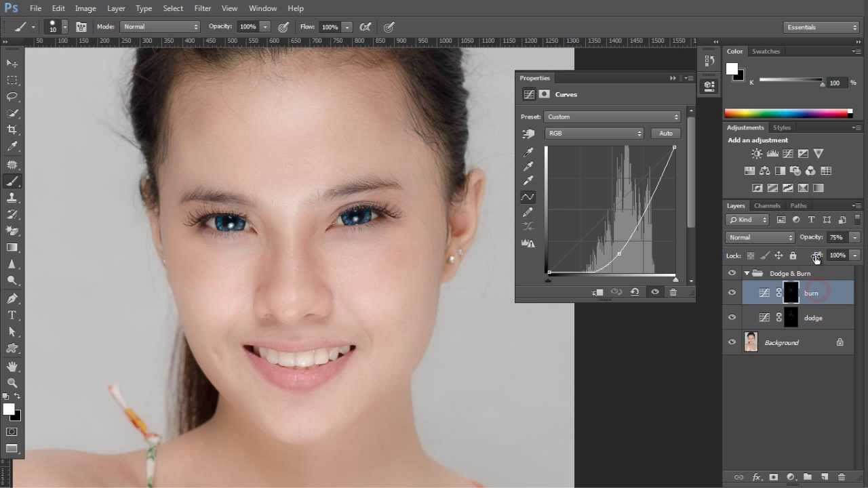Click the Auto button in Curves

point(666,134)
